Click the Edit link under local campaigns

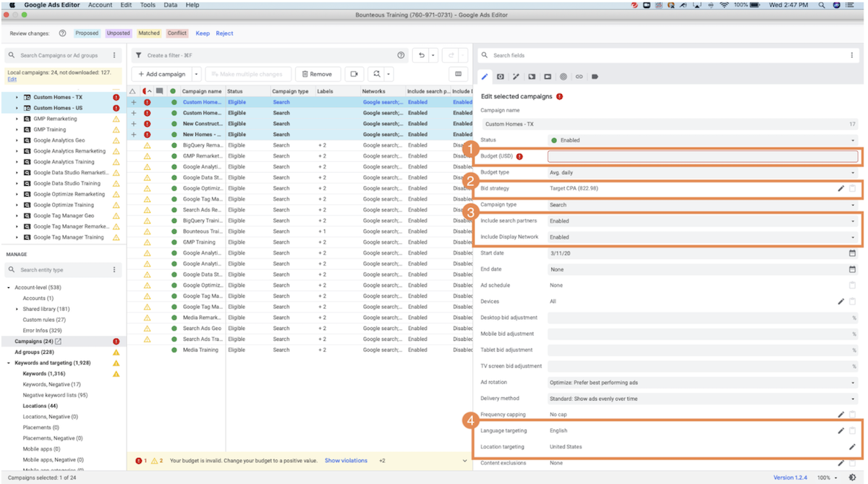[x=12, y=79]
